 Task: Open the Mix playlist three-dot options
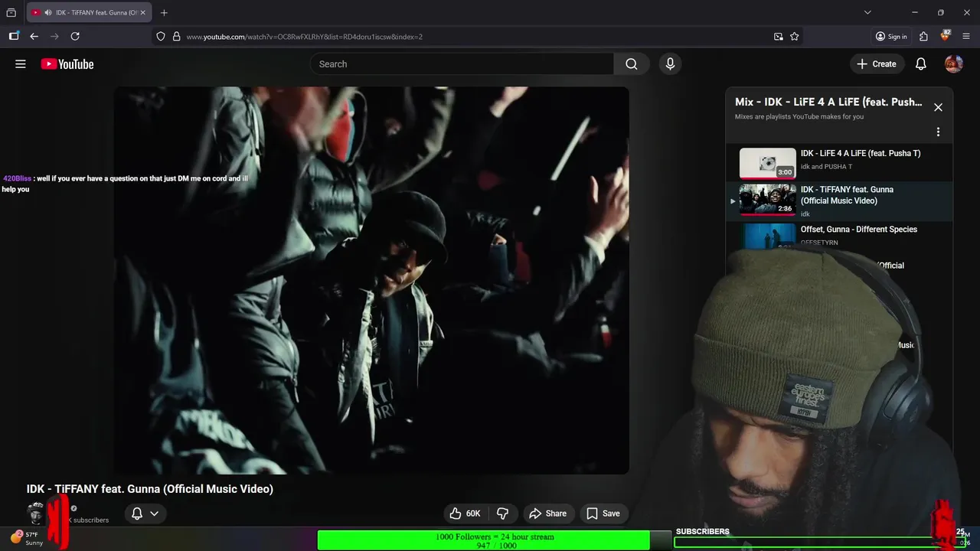point(938,132)
